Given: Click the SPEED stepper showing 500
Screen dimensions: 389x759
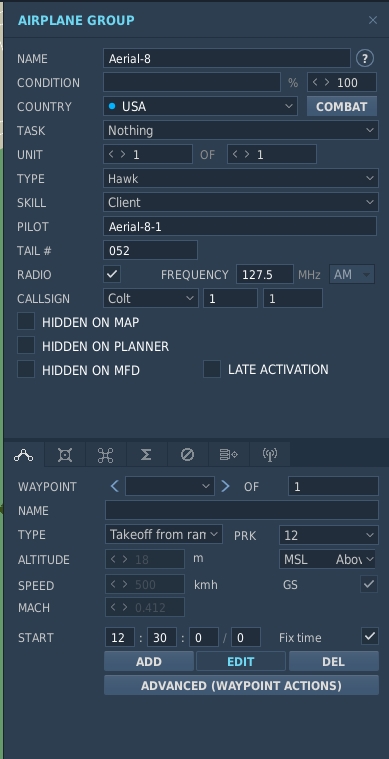Looking at the screenshot, I should (x=145, y=584).
